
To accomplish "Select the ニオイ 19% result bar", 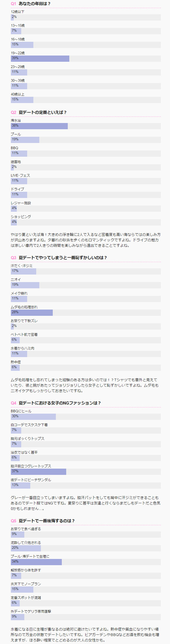I will [x=86, y=285].
